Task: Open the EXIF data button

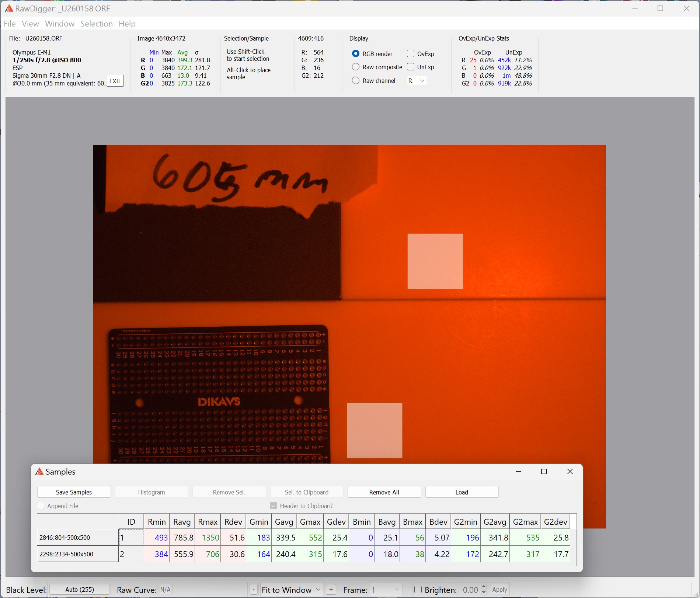Action: pyautogui.click(x=115, y=81)
